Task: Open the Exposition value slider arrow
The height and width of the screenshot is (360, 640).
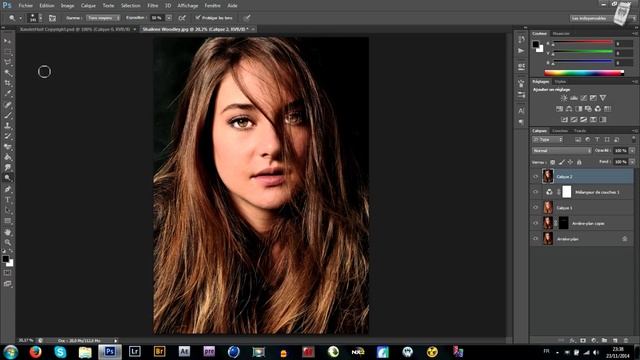Action: (x=169, y=18)
